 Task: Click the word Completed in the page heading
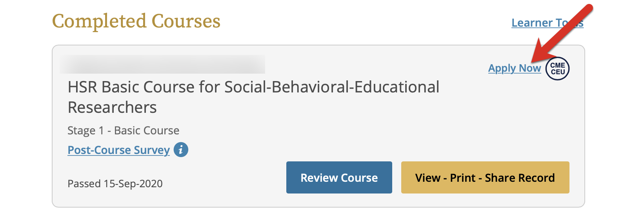[99, 21]
